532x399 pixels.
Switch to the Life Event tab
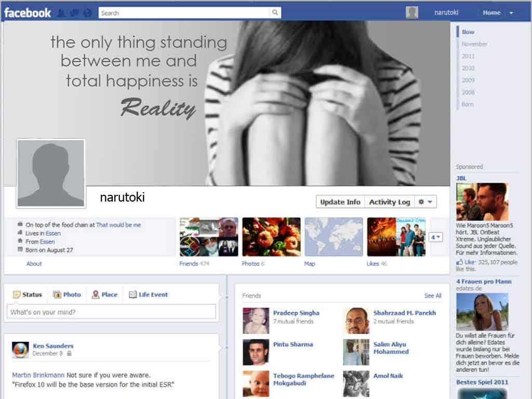(148, 295)
